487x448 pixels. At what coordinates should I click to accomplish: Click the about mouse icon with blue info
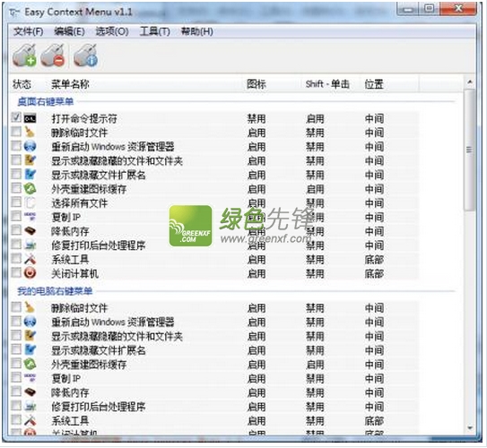click(86, 56)
